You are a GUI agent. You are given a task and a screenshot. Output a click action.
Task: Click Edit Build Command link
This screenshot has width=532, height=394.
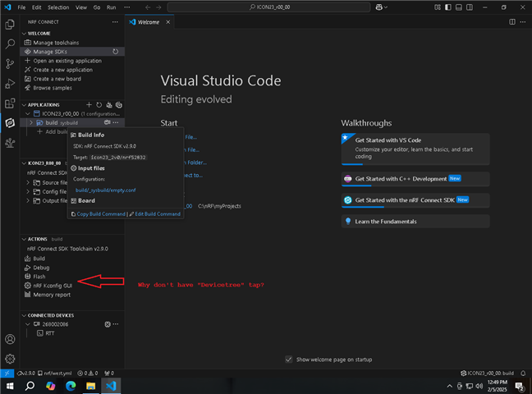158,213
